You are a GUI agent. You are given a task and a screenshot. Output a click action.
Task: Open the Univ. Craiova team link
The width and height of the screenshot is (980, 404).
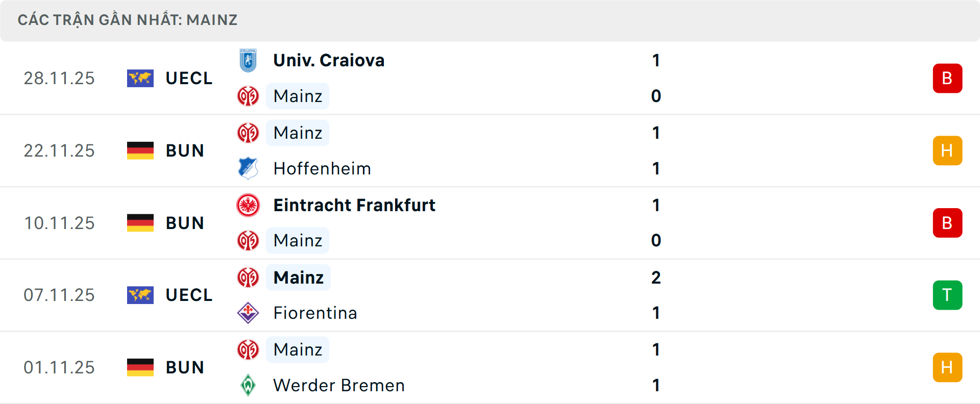(329, 61)
